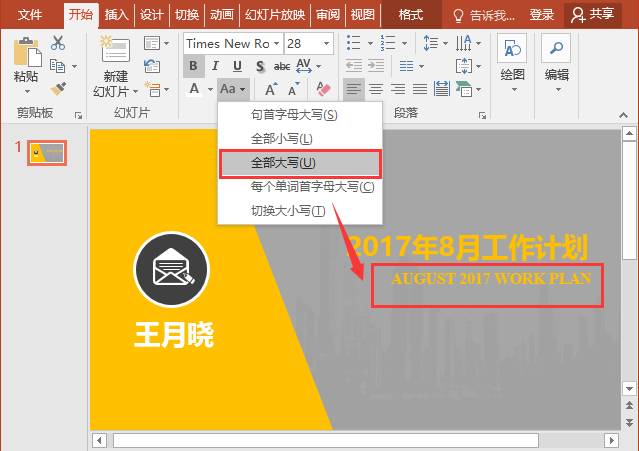Choose 全部大写(U) from the case menu
Screen dimensions: 639x451
300,163
